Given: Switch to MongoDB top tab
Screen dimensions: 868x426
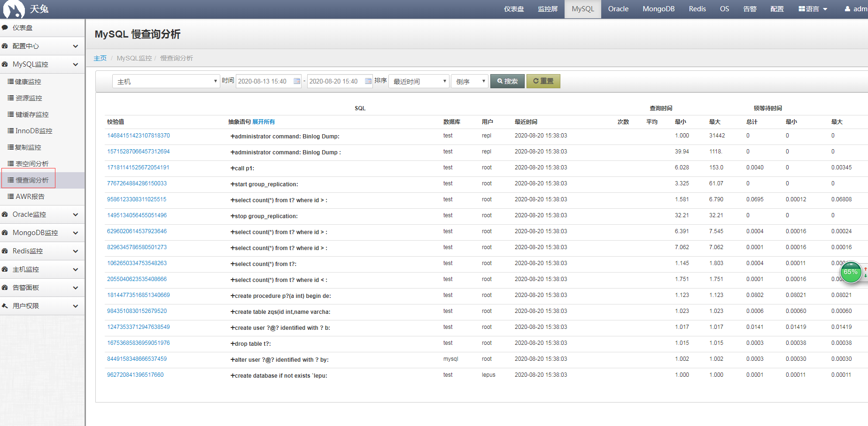Looking at the screenshot, I should pos(659,9).
